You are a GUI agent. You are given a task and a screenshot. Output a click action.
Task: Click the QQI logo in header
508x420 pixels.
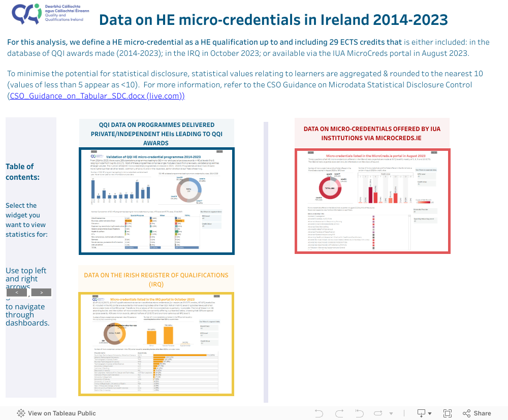[50, 14]
